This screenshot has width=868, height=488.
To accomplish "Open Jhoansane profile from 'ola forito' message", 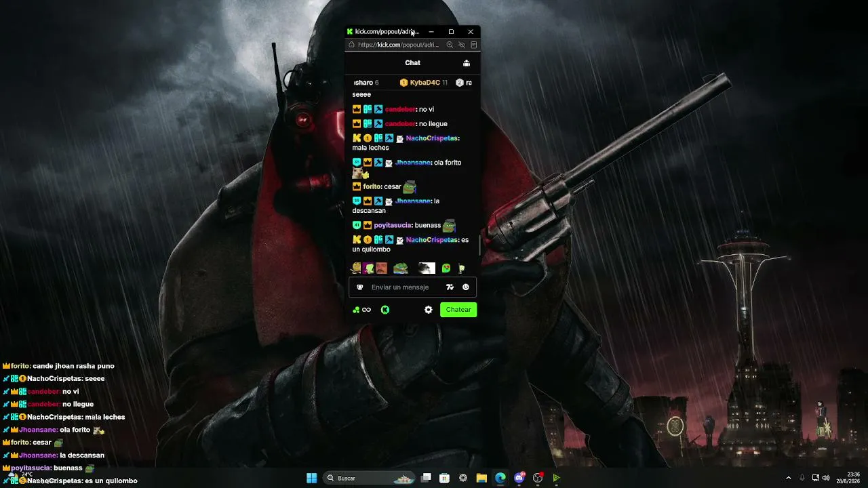I will tap(412, 163).
